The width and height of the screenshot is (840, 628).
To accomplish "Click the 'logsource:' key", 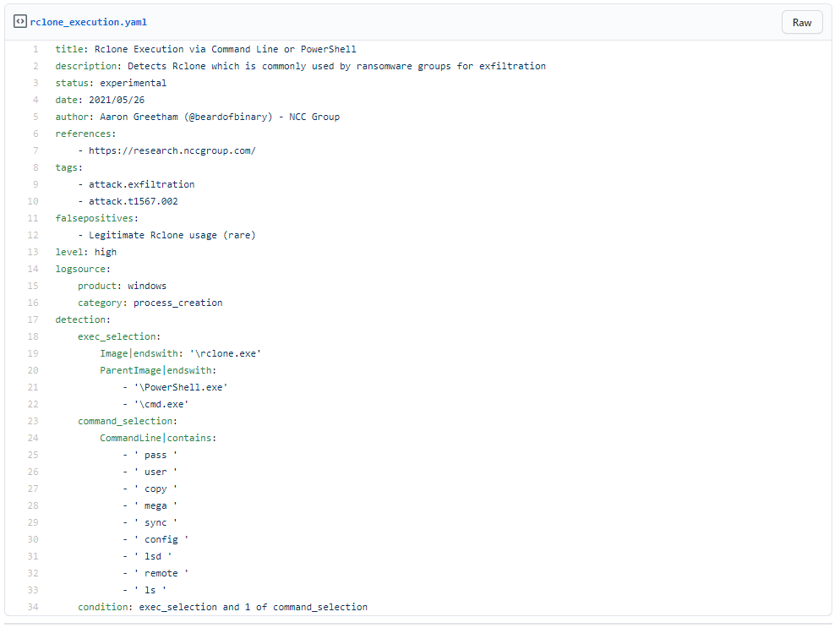I will tap(83, 269).
